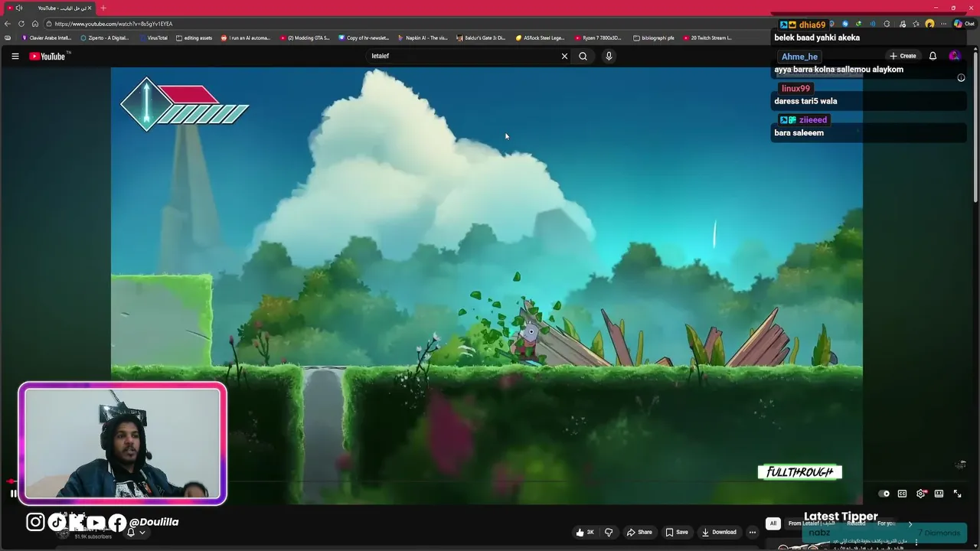Open the YouTube notifications bell

click(933, 56)
